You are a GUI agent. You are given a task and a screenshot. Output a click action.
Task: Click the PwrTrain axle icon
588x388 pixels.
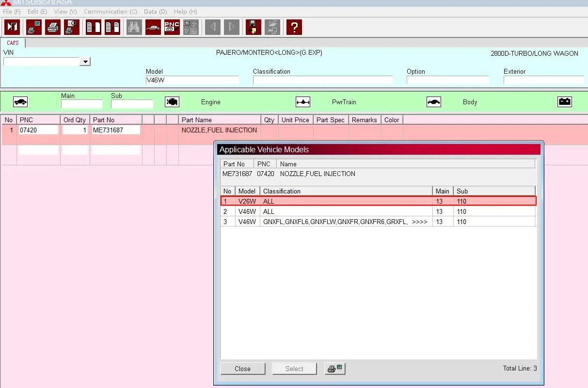click(303, 102)
